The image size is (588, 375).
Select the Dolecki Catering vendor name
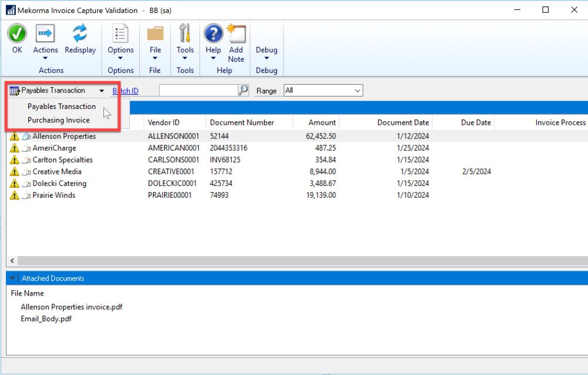click(59, 184)
